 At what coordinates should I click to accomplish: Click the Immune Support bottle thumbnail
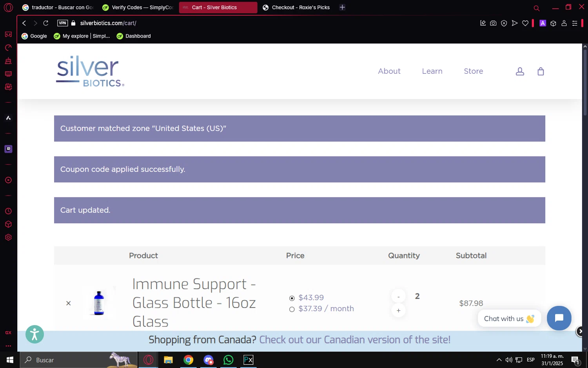coord(99,303)
